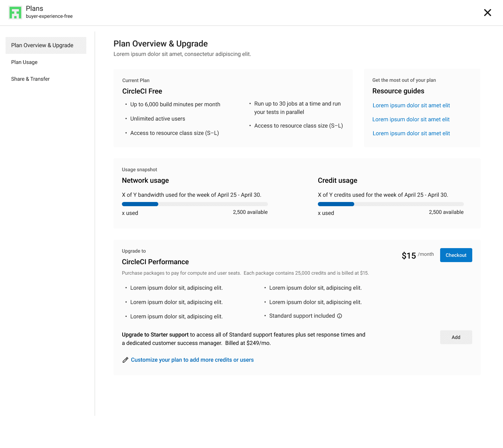Click the CircleCI Performance plan heading
This screenshot has height=448, width=503.
pyautogui.click(x=155, y=262)
